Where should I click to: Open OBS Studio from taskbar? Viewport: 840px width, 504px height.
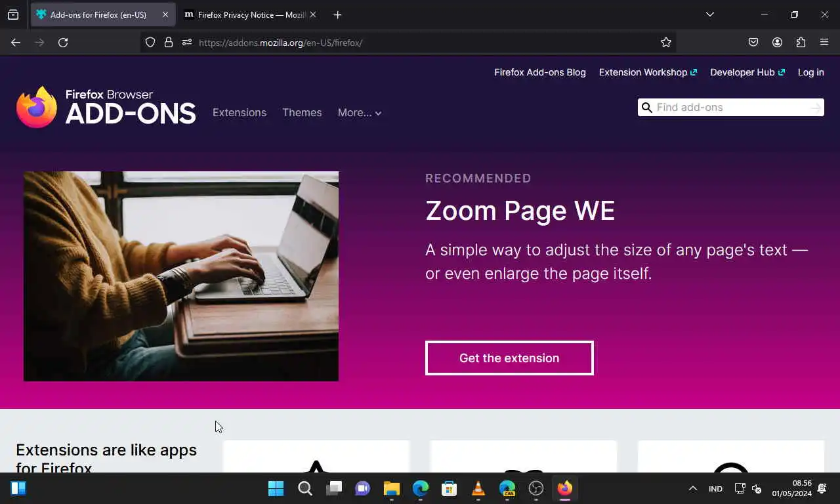tap(536, 488)
